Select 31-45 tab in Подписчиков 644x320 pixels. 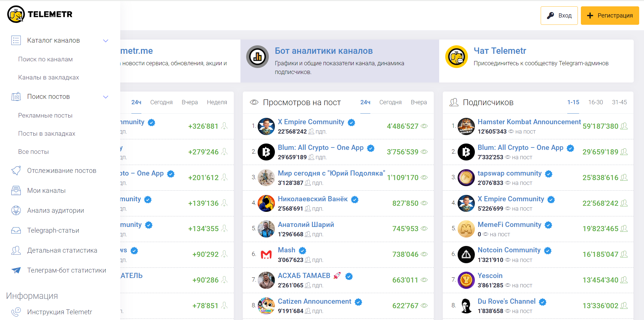pyautogui.click(x=619, y=102)
